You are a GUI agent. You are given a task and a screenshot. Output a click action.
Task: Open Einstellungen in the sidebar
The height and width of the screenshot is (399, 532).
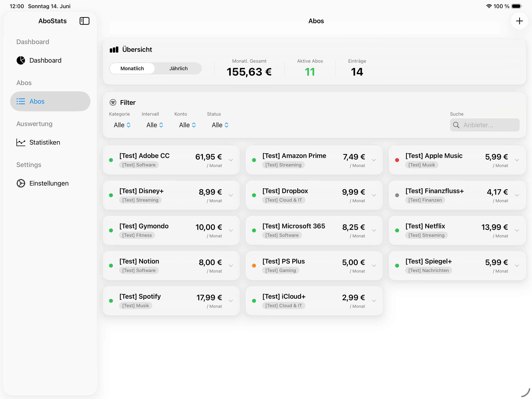(50, 183)
